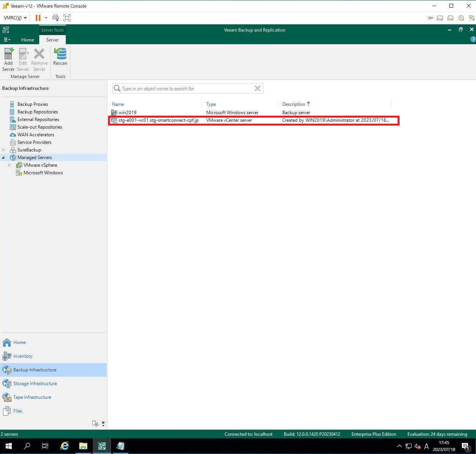This screenshot has width=476, height=454.
Task: Expand the SureBackup tree node
Action: click(x=3, y=150)
